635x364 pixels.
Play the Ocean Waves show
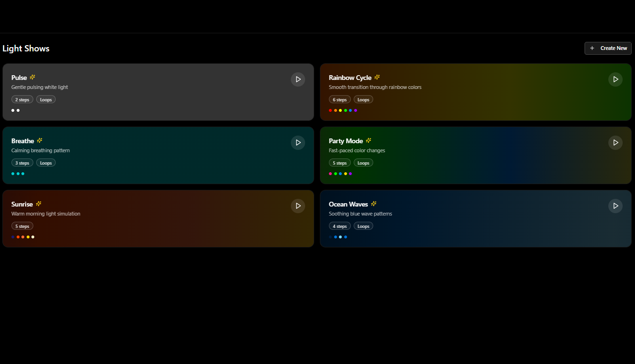615,206
